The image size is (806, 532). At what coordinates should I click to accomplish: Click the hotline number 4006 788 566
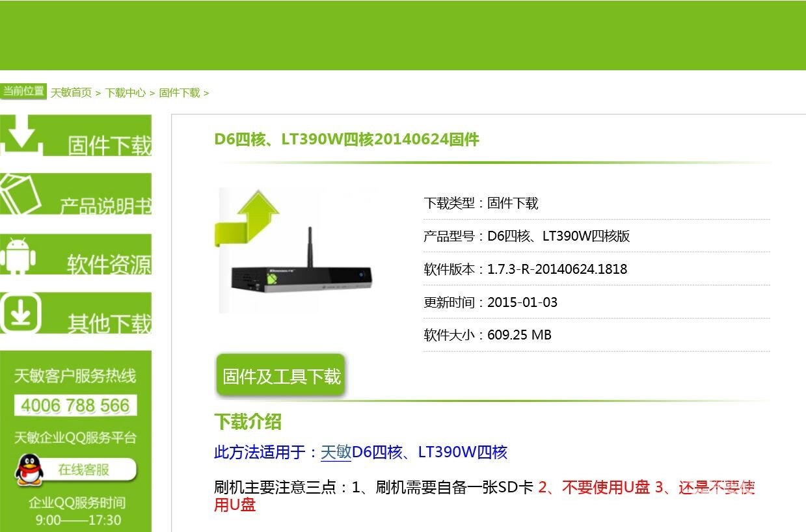[x=75, y=405]
